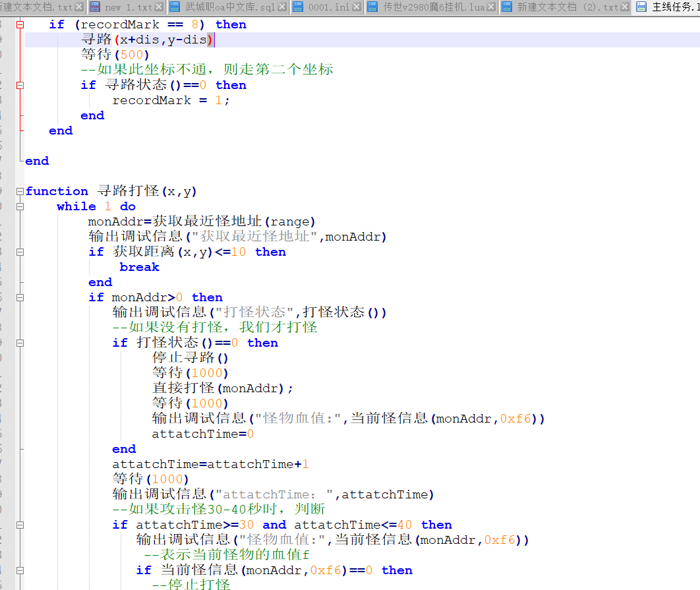This screenshot has height=590, width=700.
Task: Close the 0001.ini tab
Action: tap(356, 7)
